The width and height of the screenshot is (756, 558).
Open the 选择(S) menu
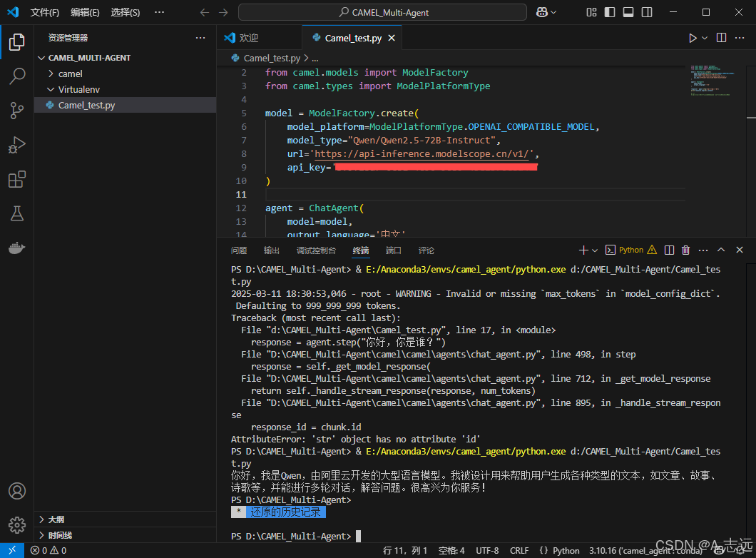[126, 13]
